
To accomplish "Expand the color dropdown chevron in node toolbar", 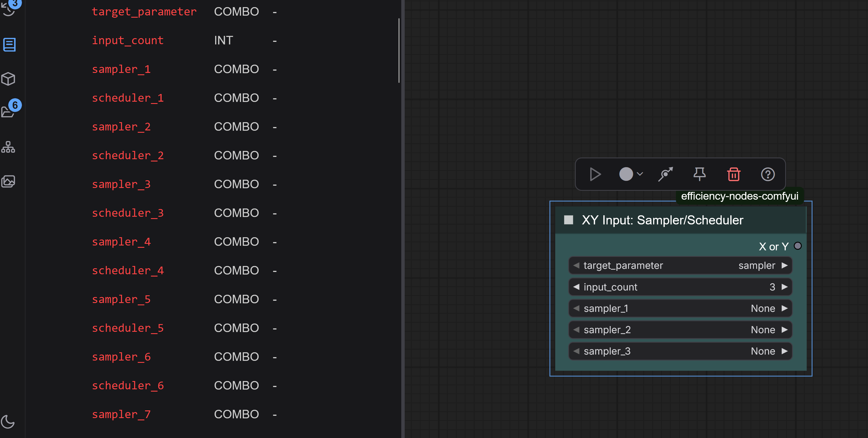I will pos(640,174).
